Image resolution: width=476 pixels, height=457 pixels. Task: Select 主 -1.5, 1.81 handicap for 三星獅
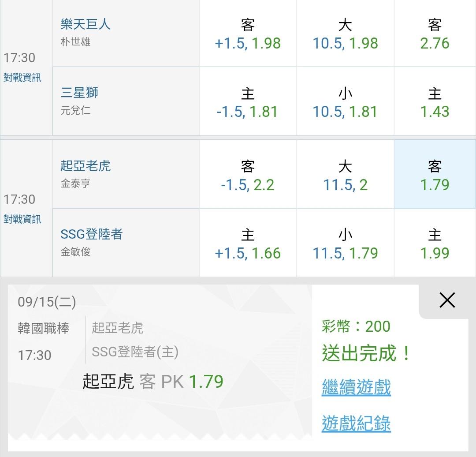248,101
